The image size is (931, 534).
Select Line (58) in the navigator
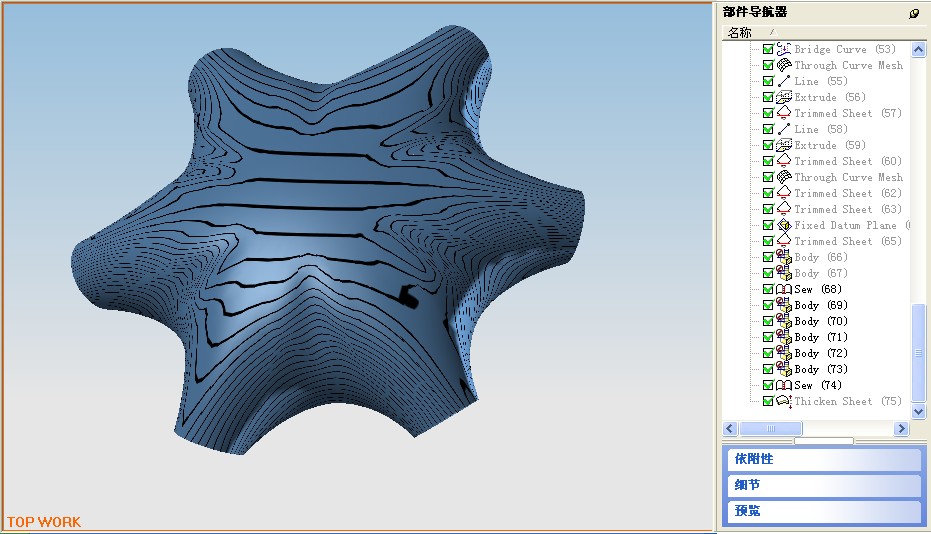click(821, 129)
